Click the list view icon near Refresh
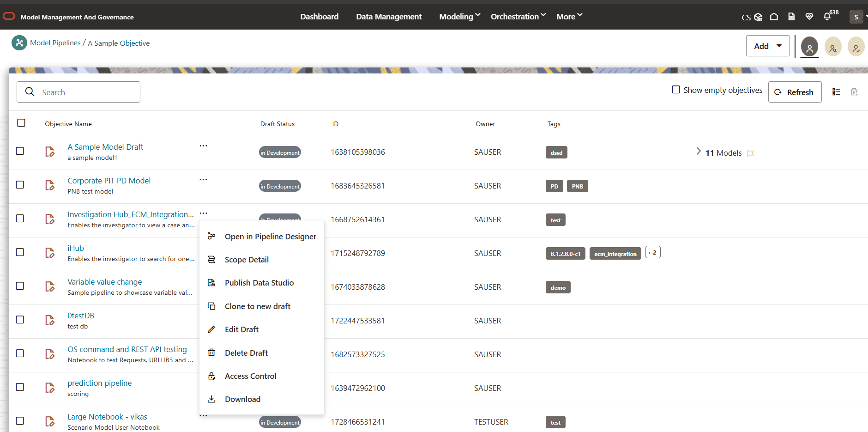Screen dimensions: 868x432 (836, 91)
